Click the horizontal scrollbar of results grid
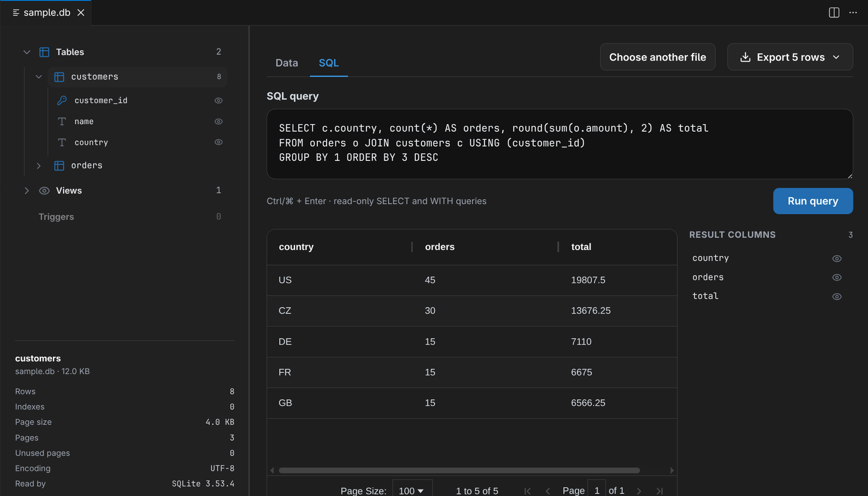 coord(459,470)
